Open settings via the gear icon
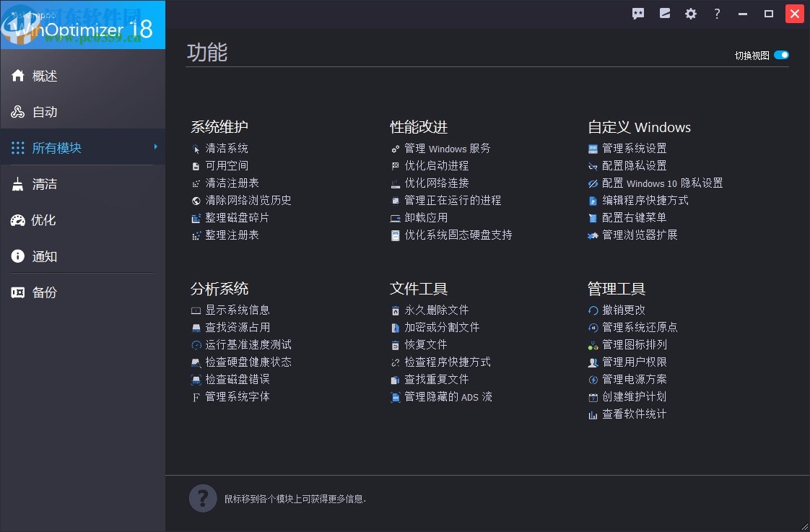Screen dimensions: 810x532 pos(690,13)
